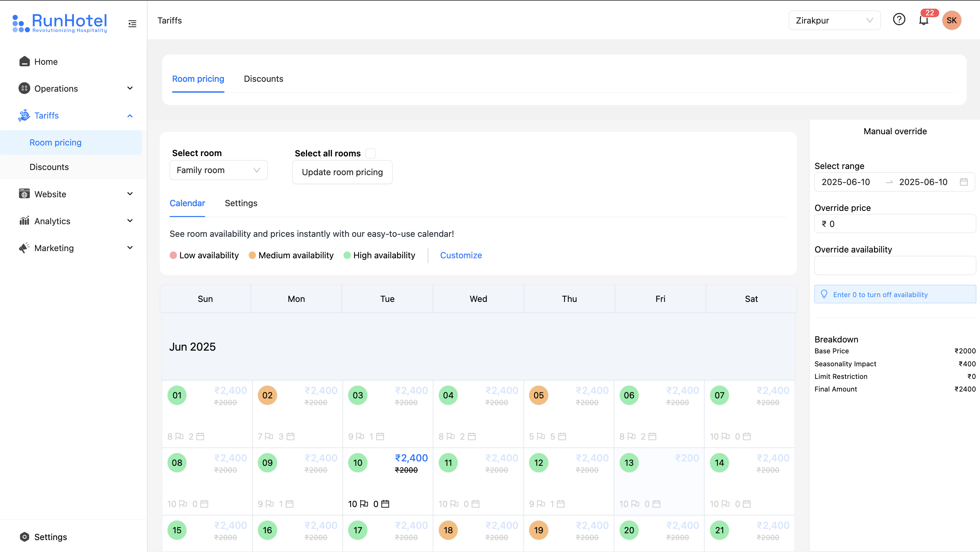This screenshot has height=552, width=980.
Task: Switch to the top Discounts tab
Action: (x=263, y=79)
